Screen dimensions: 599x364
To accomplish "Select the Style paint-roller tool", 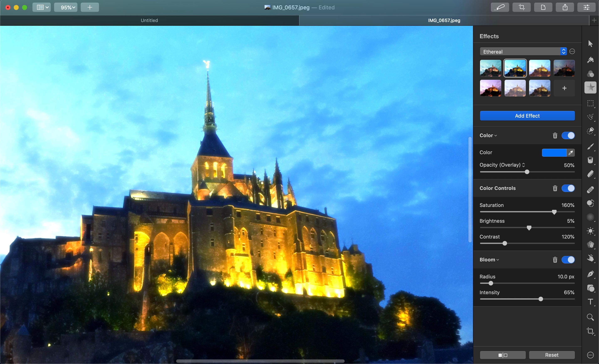I will (x=590, y=60).
